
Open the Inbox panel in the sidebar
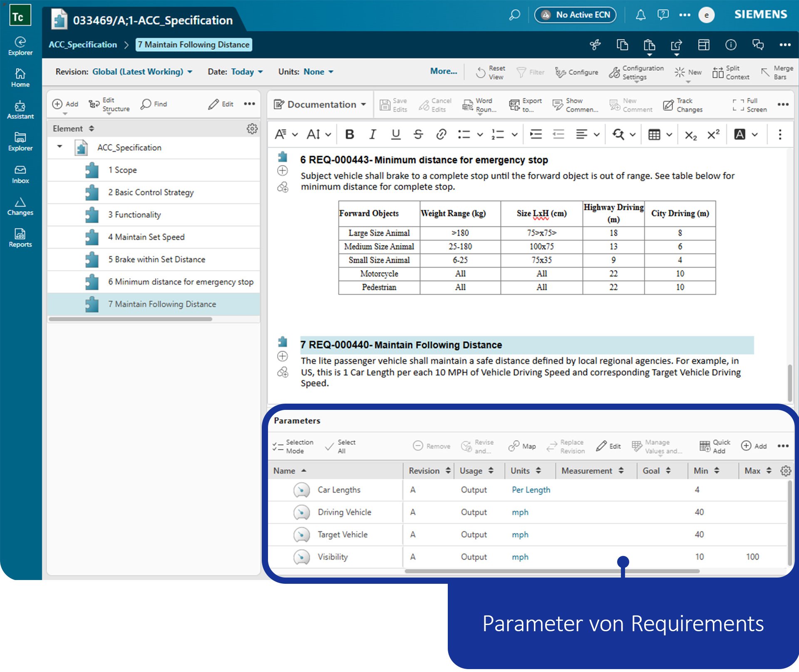20,173
